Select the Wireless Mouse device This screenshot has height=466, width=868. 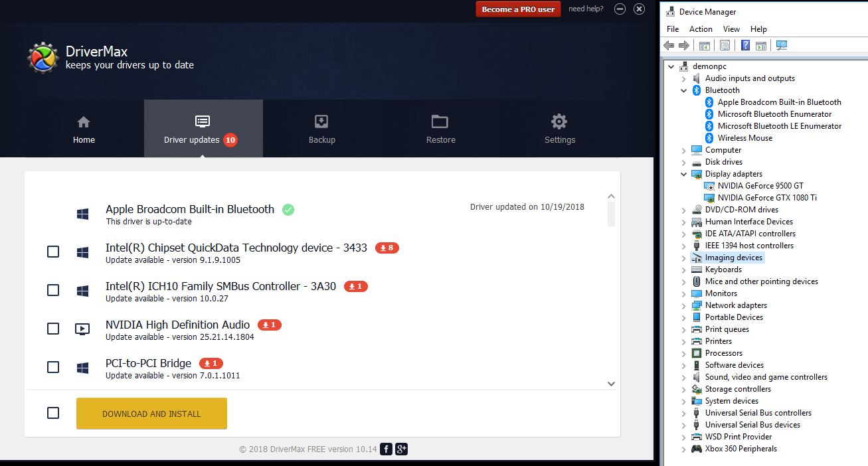(x=744, y=138)
